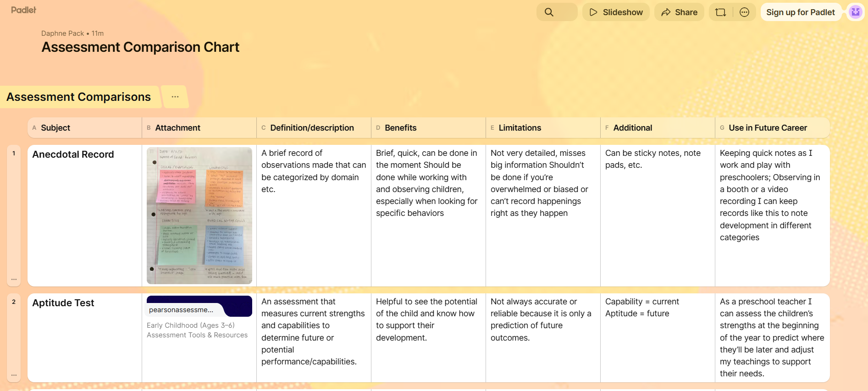Click the Use in Future Career header

pyautogui.click(x=768, y=128)
